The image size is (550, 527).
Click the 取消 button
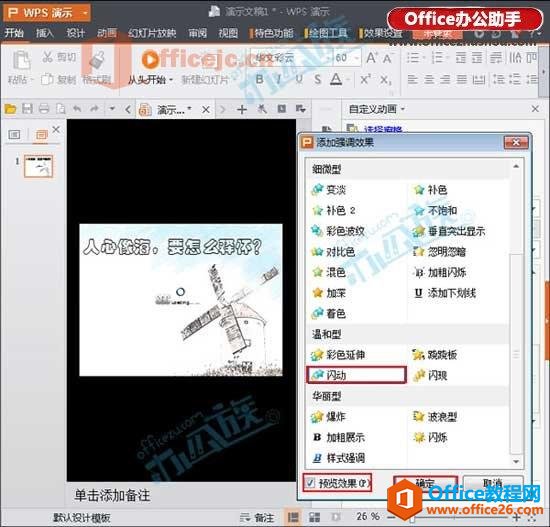492,483
